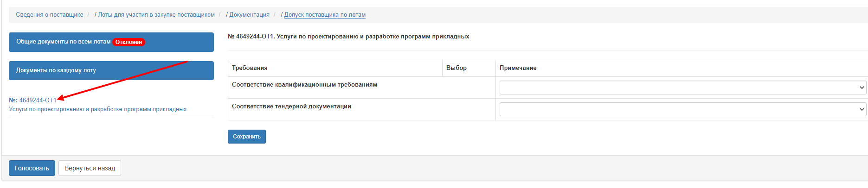Click the red Отклонен status badge

tap(129, 42)
